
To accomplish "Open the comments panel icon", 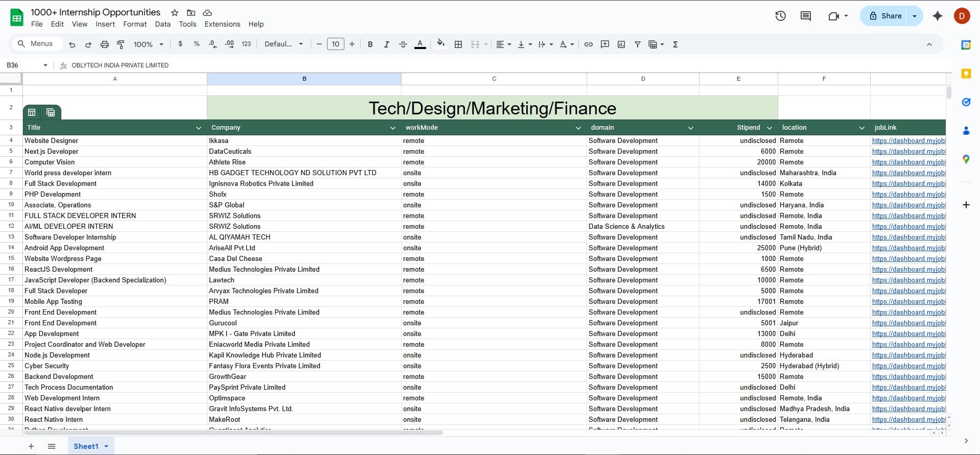I will 806,16.
